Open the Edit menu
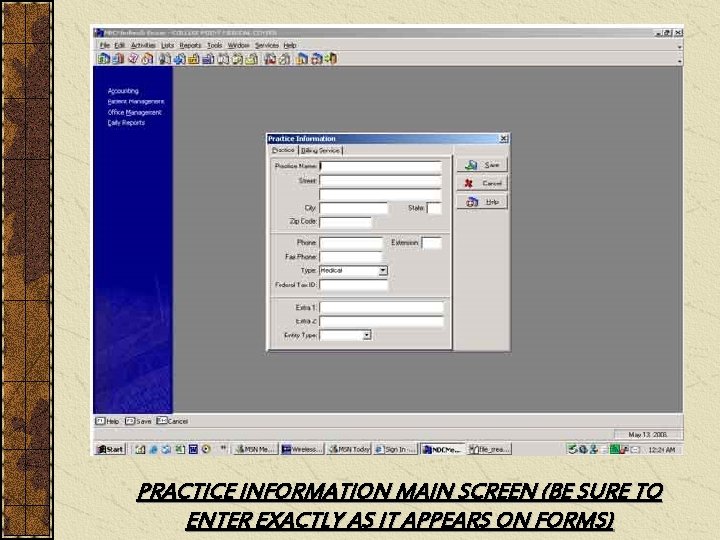This screenshot has width=720, height=540. (119, 45)
